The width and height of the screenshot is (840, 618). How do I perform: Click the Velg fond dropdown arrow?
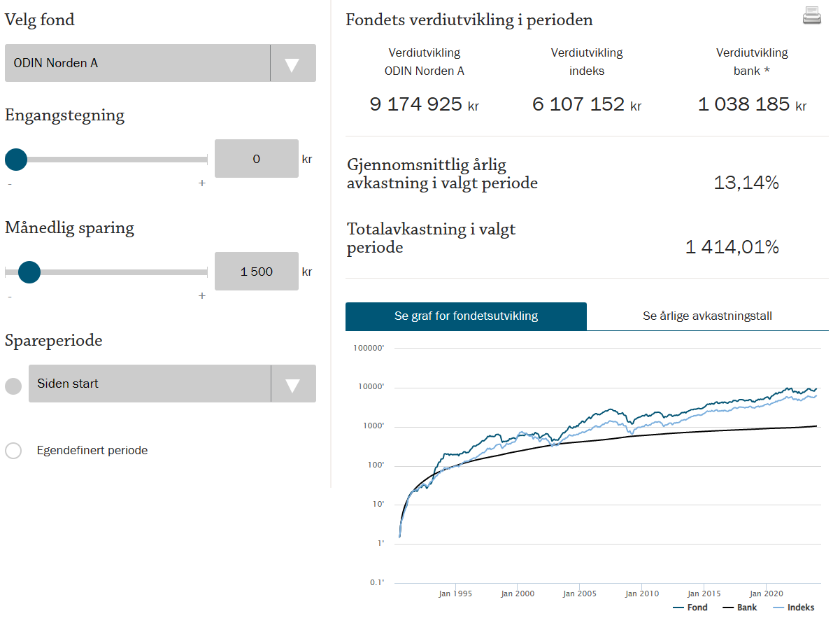tap(293, 63)
